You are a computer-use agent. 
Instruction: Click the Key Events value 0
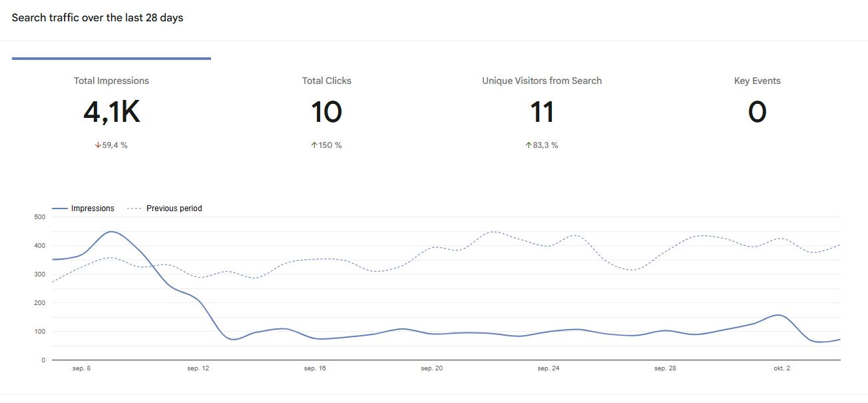coord(757,112)
